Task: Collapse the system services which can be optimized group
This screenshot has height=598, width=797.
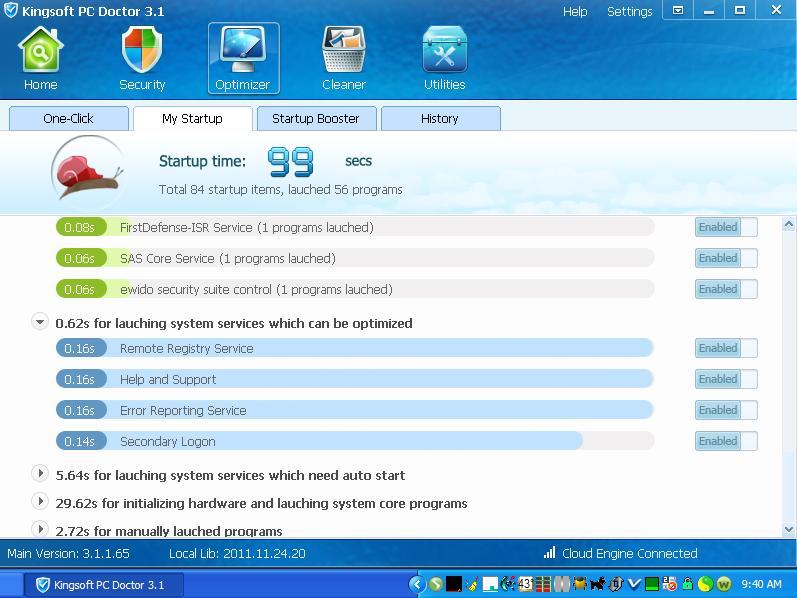Action: pyautogui.click(x=40, y=322)
